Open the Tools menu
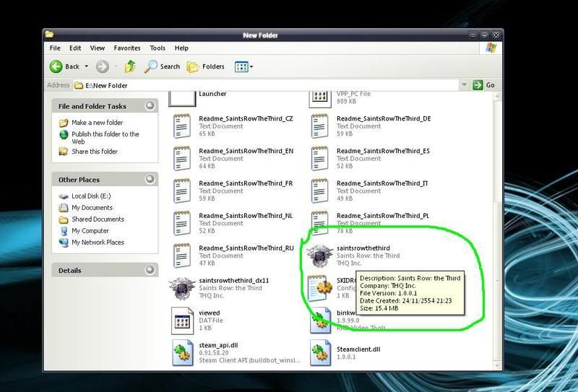 click(158, 48)
